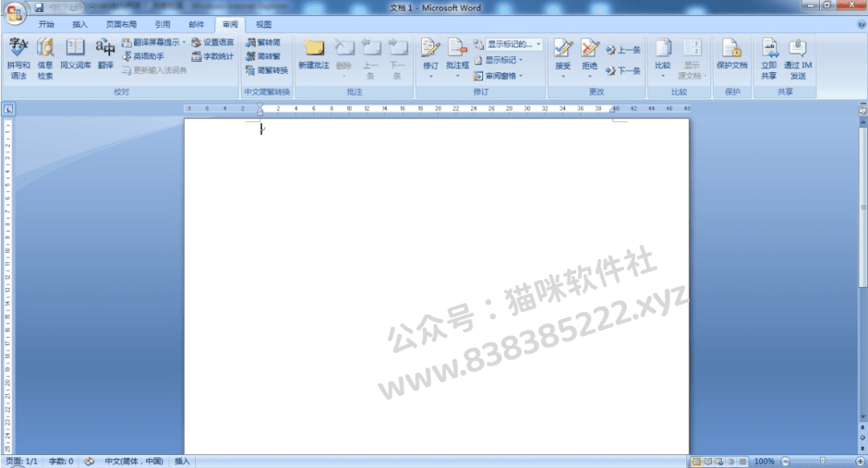Toggle 插入 insert mode in status bar

pyautogui.click(x=182, y=462)
